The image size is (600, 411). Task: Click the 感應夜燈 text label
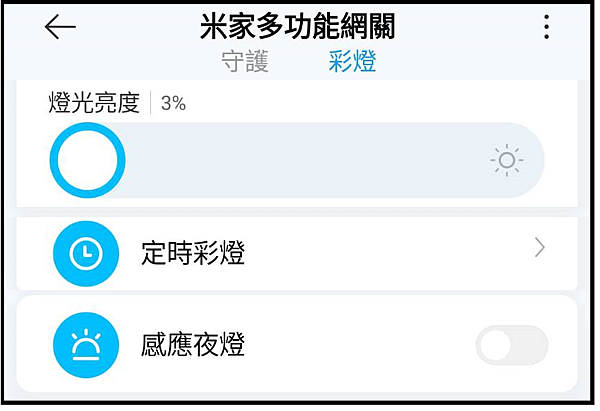coord(193,344)
